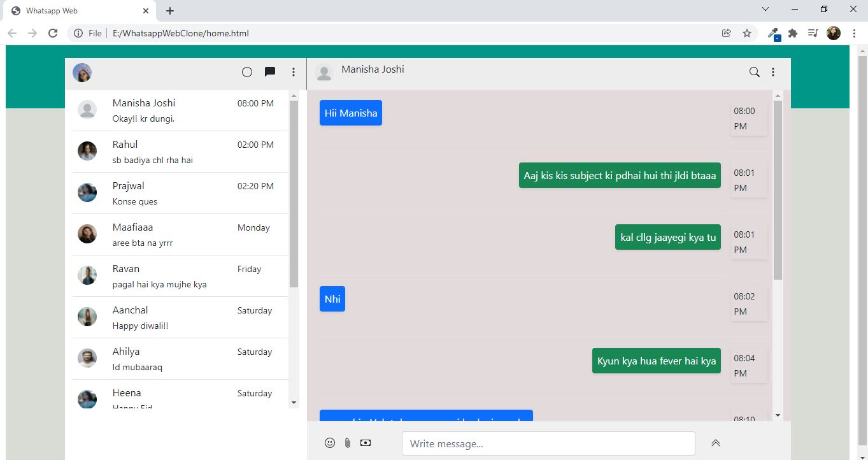Open the chat with Prajwal
This screenshot has height=460, width=868.
point(178,193)
